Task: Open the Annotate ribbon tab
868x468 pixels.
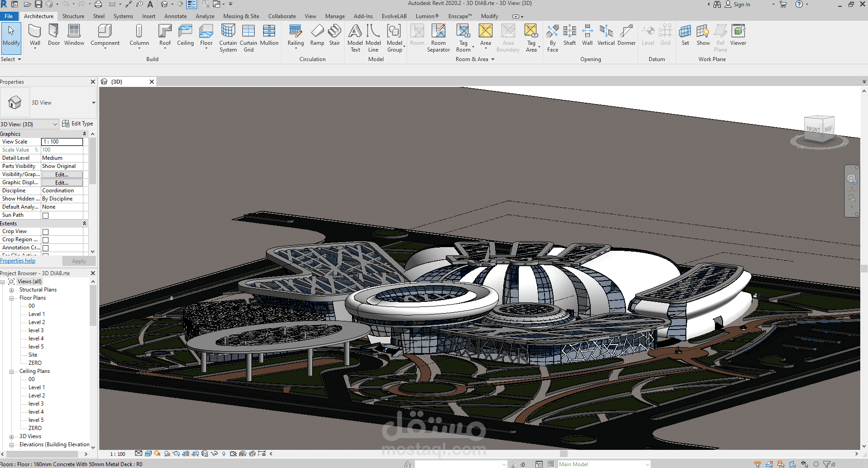Action: click(175, 16)
